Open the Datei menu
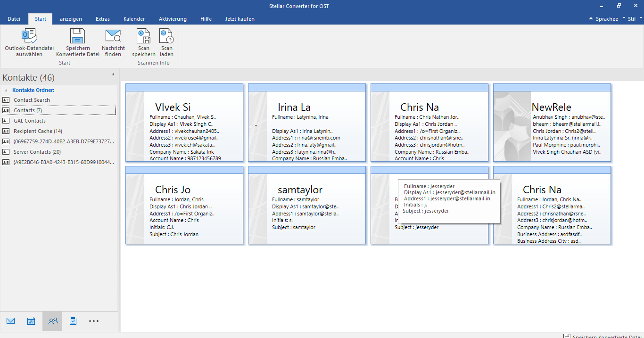 [x=14, y=19]
